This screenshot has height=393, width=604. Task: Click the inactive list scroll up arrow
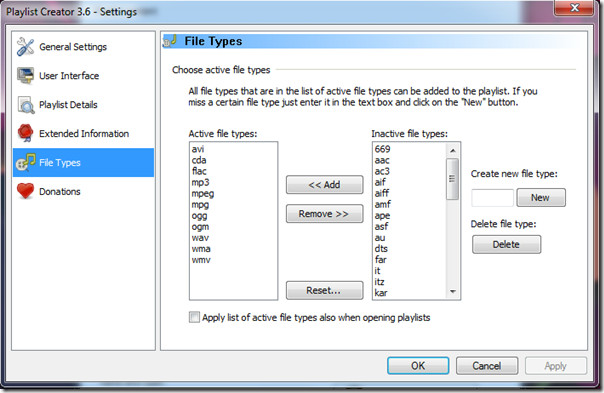click(x=453, y=150)
